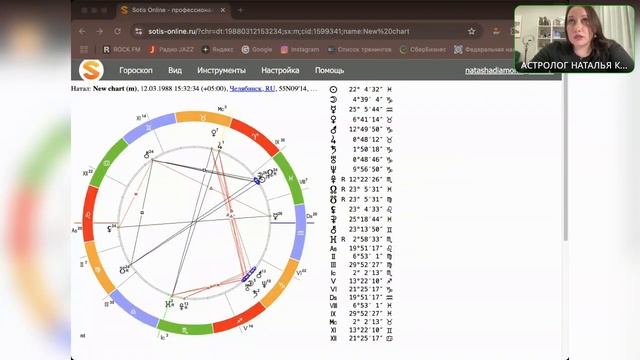This screenshot has height=360, width=640.
Task: Click the Saturn symbol in planet table
Action: (333, 149)
